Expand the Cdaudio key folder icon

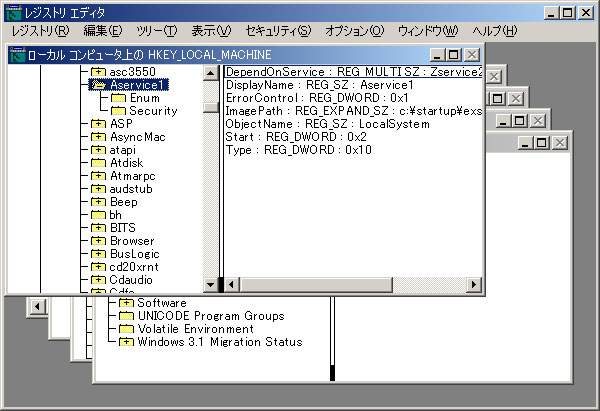point(98,280)
